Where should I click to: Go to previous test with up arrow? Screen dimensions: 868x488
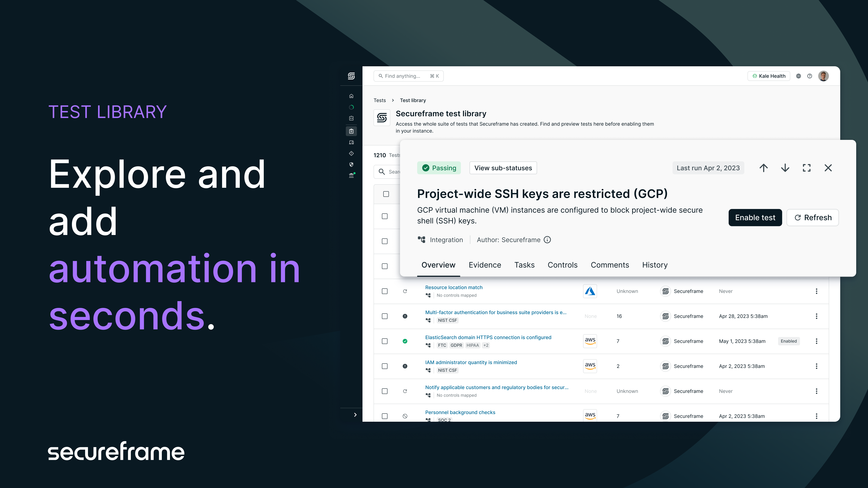(763, 168)
